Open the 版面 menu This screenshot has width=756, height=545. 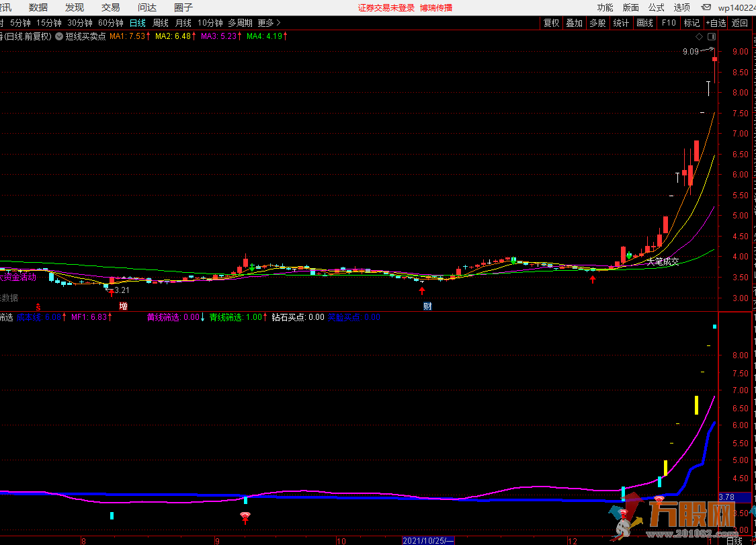click(x=630, y=7)
